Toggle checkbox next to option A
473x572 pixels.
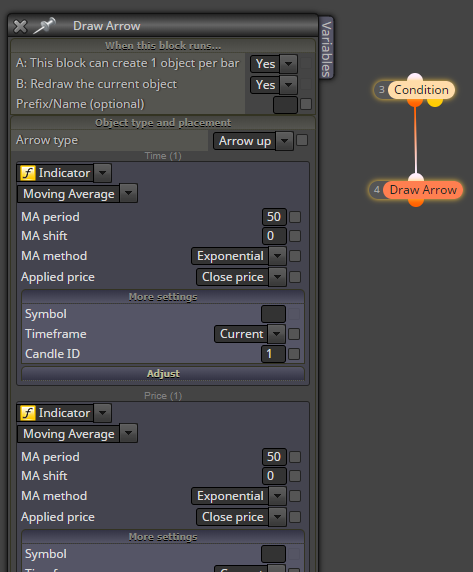306,63
